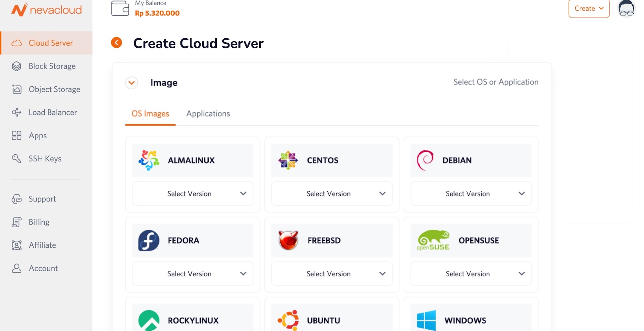Click the wallet icon beside My Balance
The image size is (644, 331).
(x=120, y=8)
